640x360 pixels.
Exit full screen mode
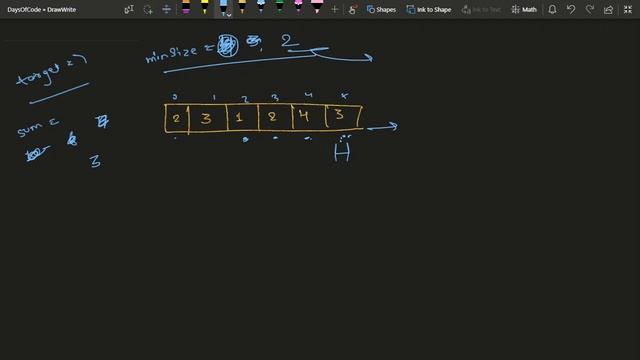(628, 9)
